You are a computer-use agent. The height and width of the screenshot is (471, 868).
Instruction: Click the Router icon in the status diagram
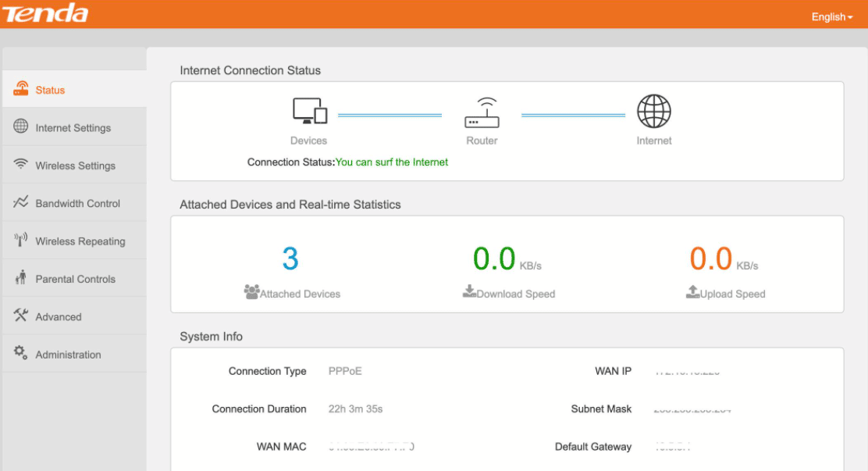click(482, 114)
